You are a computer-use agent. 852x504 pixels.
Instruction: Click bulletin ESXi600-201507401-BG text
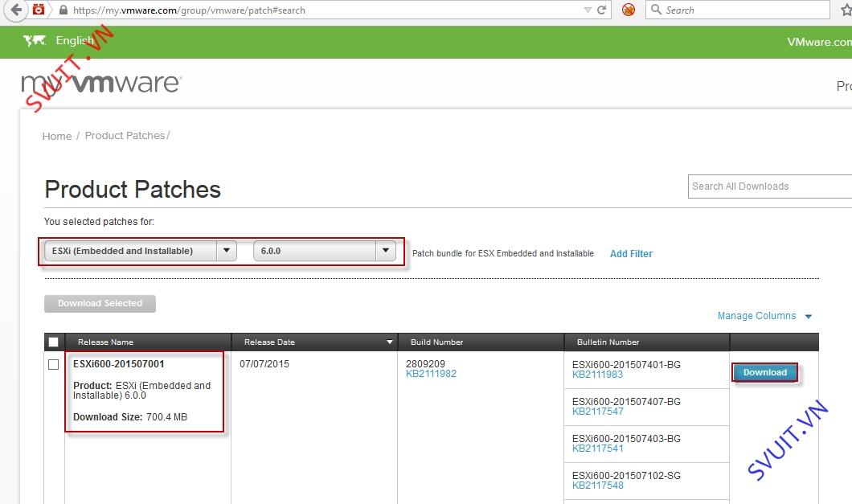tap(626, 365)
